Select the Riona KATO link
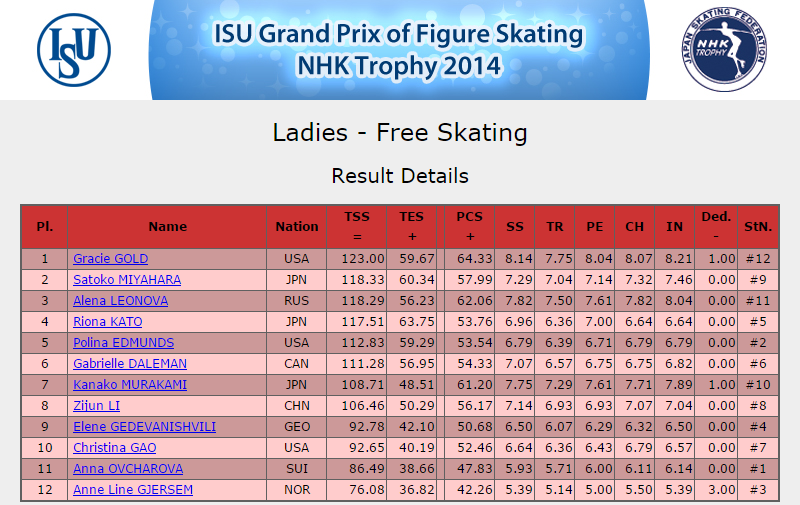 click(x=108, y=321)
